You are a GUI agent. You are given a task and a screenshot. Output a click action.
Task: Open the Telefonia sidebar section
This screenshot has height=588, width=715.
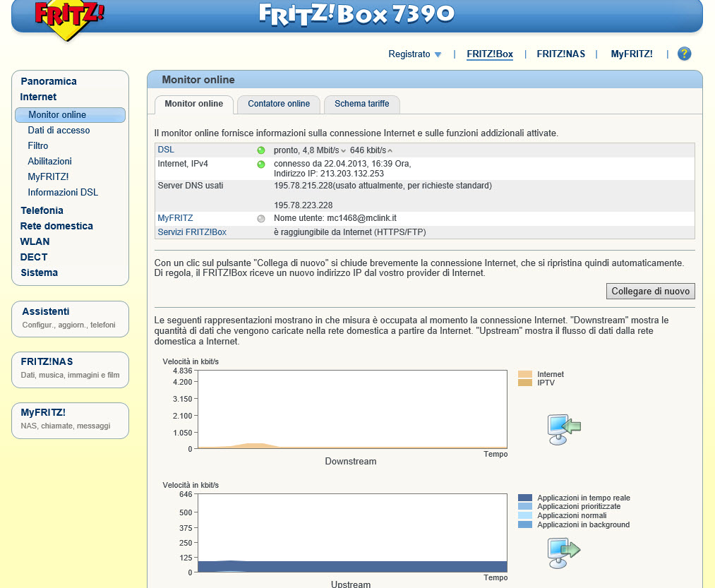[42, 210]
